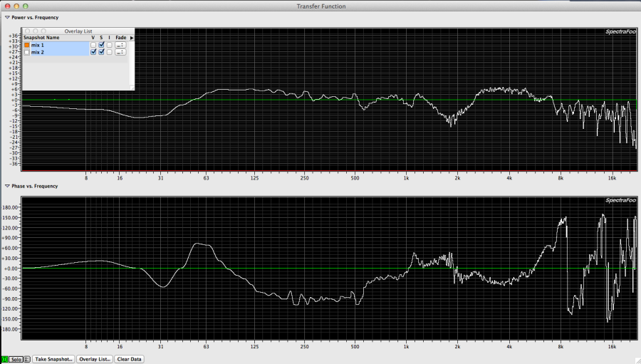Click the green power indicator icon
The height and width of the screenshot is (364, 641).
(4, 359)
